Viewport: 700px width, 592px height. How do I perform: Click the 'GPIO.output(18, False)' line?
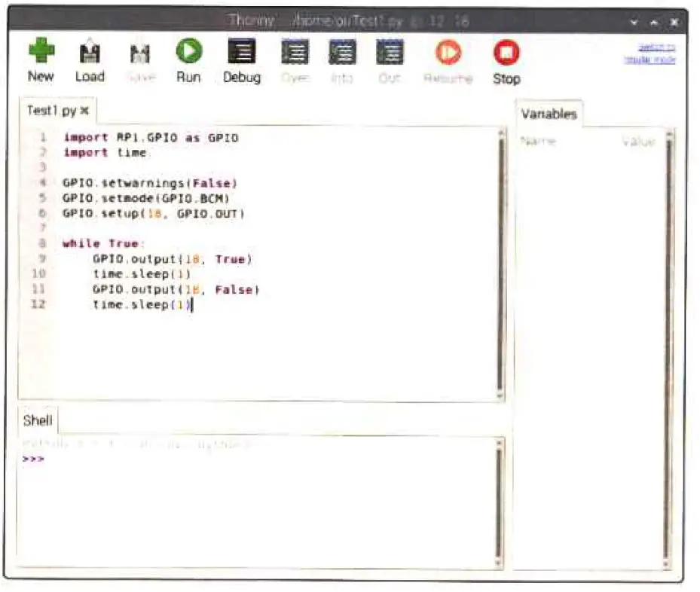click(176, 289)
